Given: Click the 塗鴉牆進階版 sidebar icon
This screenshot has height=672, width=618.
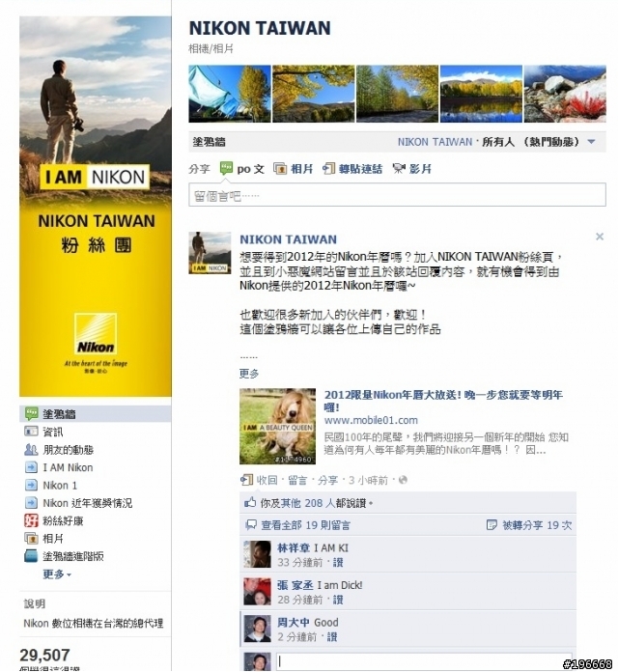Looking at the screenshot, I should pyautogui.click(x=31, y=556).
